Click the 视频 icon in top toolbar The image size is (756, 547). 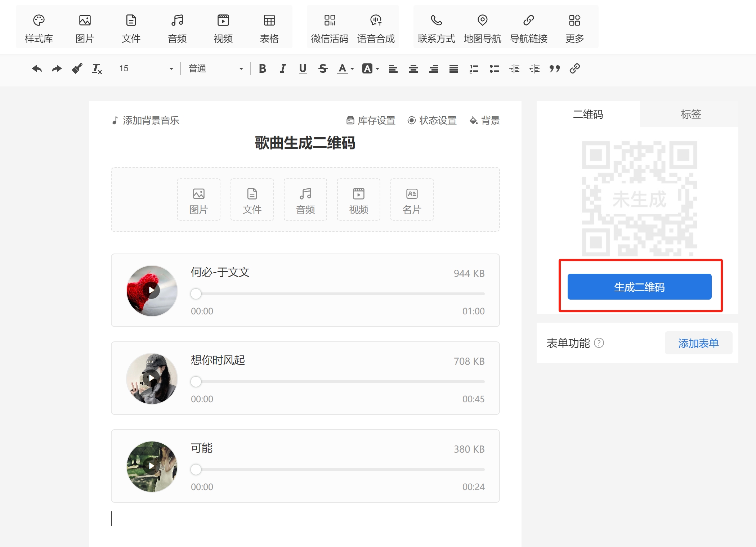click(x=223, y=28)
